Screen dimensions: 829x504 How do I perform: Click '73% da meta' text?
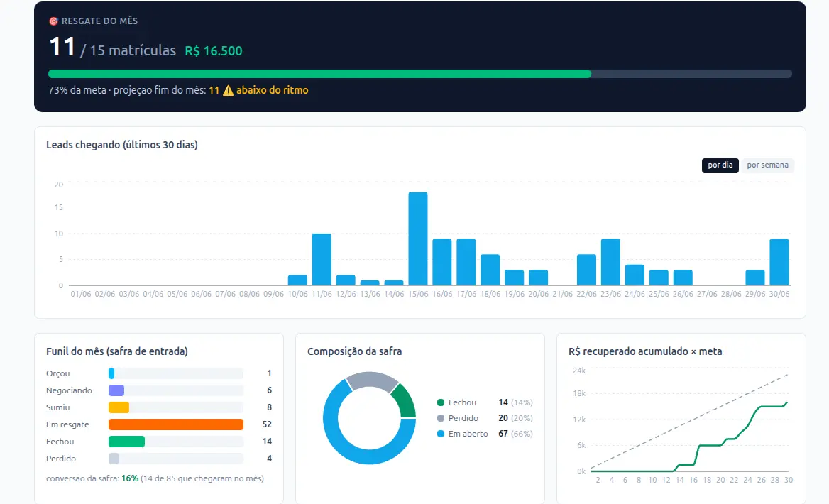77,90
